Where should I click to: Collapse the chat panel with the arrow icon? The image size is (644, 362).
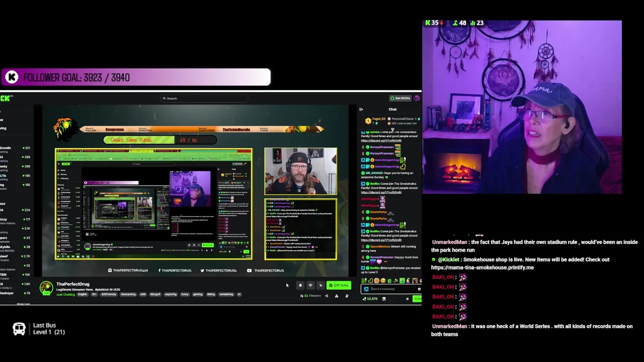click(361, 109)
